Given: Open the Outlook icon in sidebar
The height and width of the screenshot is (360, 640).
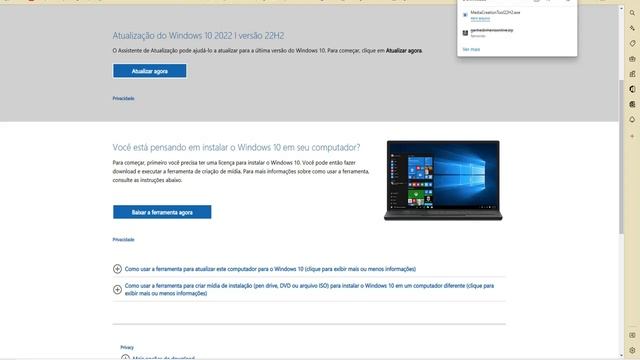Looking at the screenshot, I should [x=632, y=104].
